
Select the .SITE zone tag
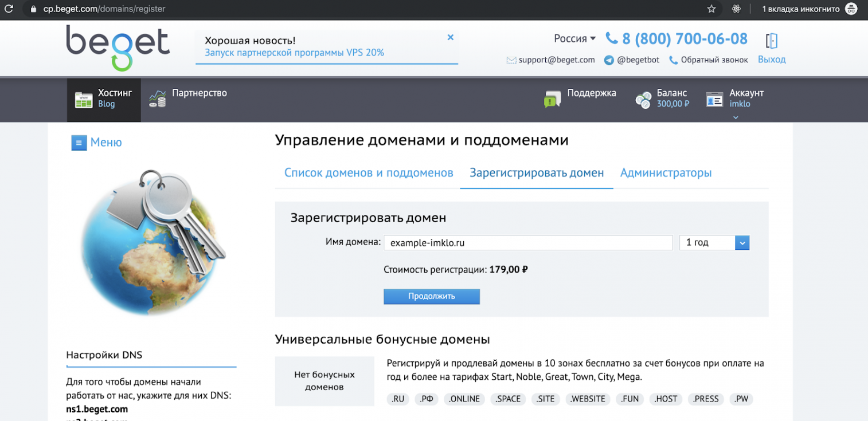pyautogui.click(x=546, y=399)
